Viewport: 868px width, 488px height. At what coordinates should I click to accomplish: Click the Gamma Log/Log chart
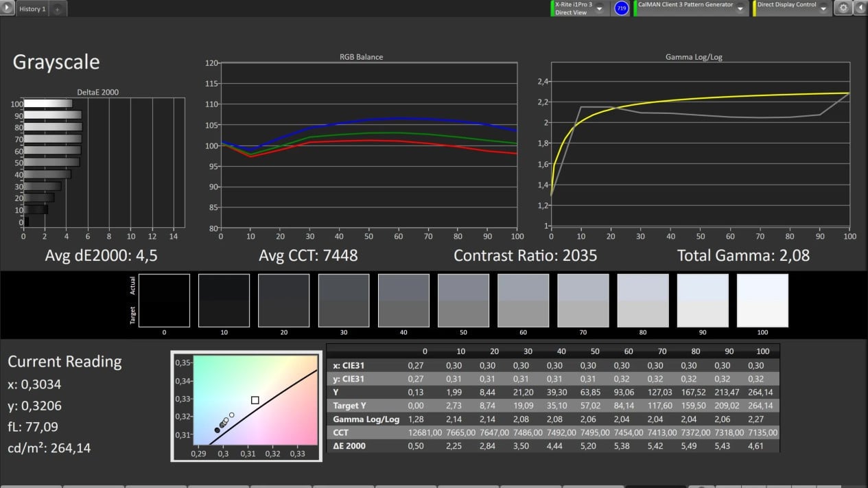[x=700, y=144]
